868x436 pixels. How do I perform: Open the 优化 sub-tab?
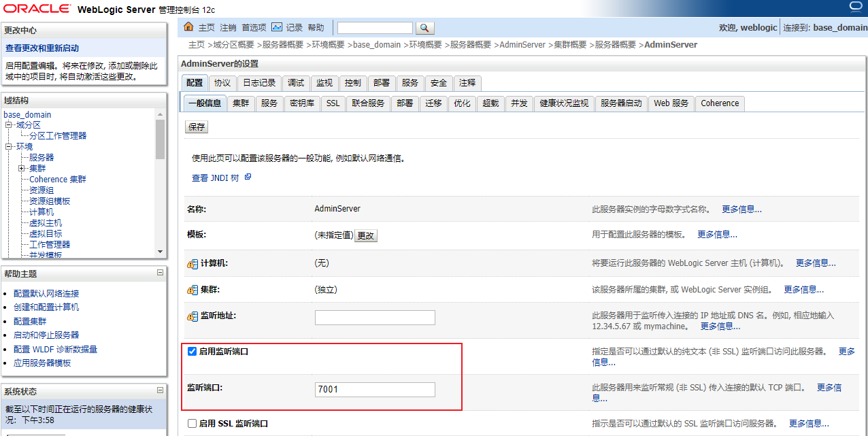pos(462,103)
